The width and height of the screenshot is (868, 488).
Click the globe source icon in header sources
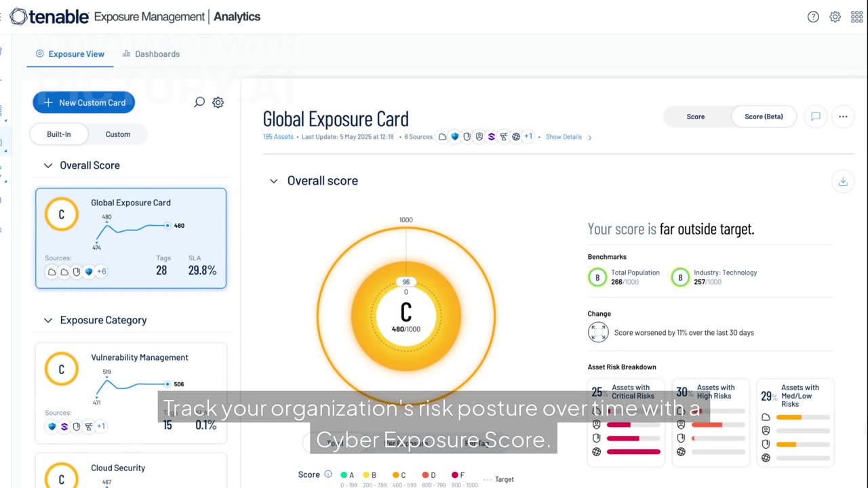pos(516,137)
